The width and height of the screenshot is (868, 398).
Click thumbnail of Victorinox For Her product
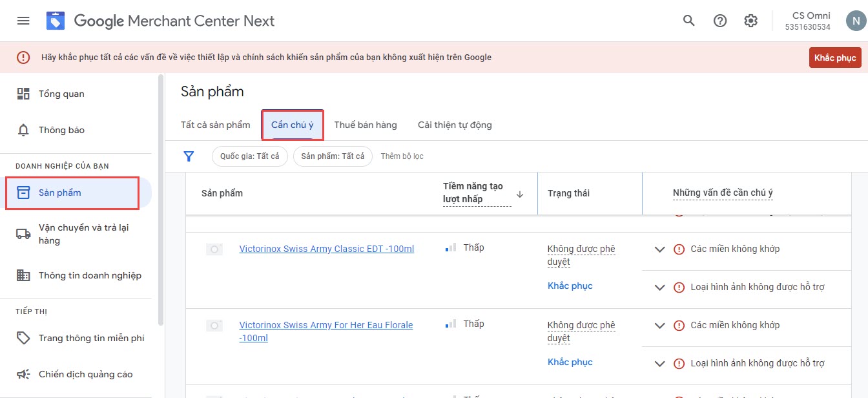(x=214, y=326)
